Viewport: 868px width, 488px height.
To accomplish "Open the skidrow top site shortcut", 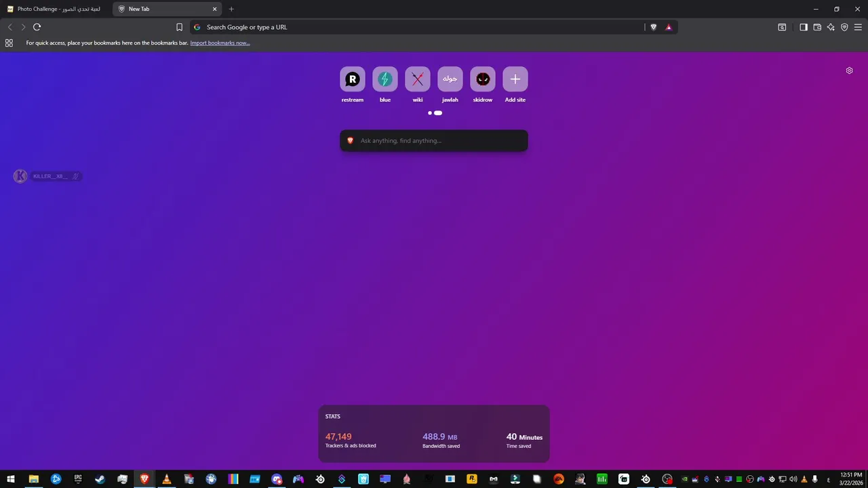I will tap(483, 85).
